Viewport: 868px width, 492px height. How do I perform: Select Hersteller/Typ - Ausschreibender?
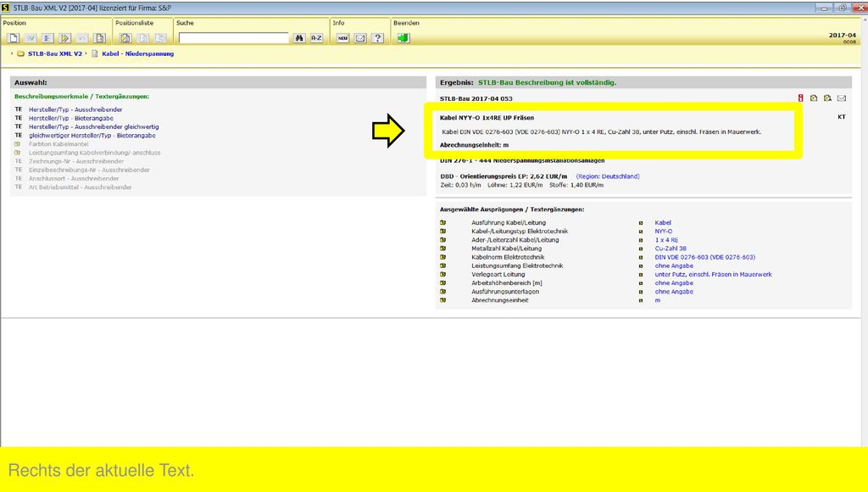click(x=75, y=109)
